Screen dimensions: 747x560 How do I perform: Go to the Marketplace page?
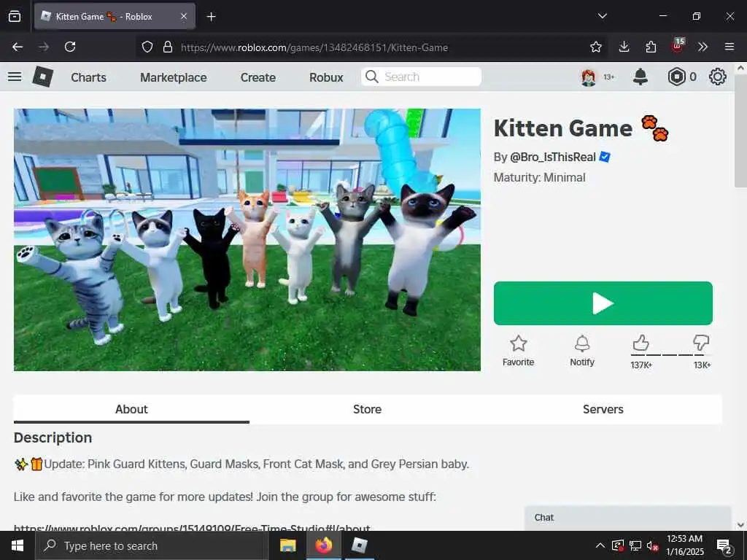click(x=174, y=77)
